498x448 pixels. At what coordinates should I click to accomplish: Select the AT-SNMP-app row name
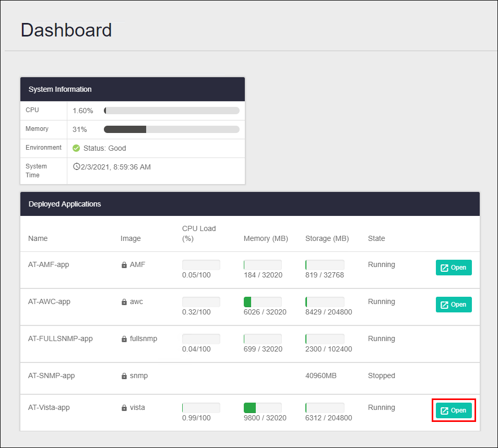[x=52, y=376]
